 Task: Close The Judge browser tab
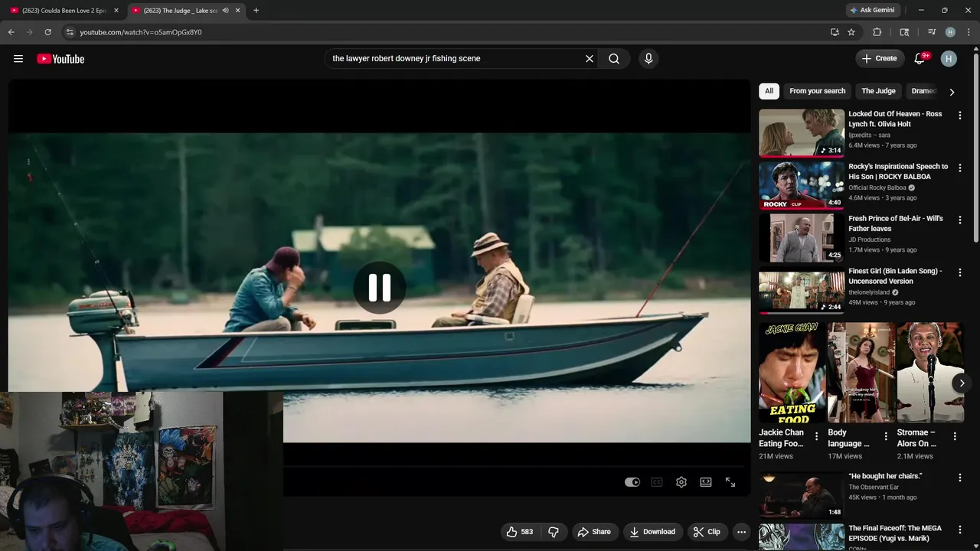click(237, 11)
